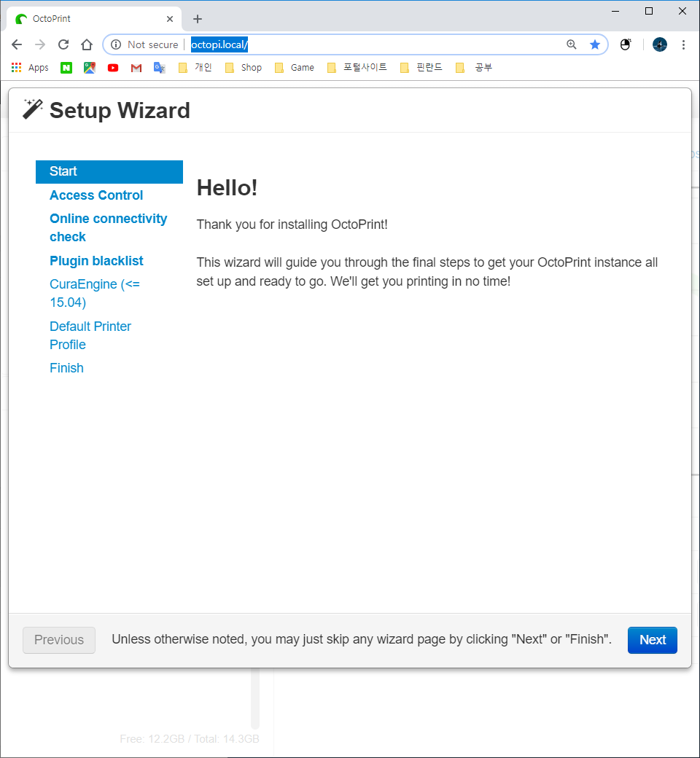Viewport: 700px width, 758px height.
Task: Open the Google Translate bookmark
Action: (x=159, y=68)
